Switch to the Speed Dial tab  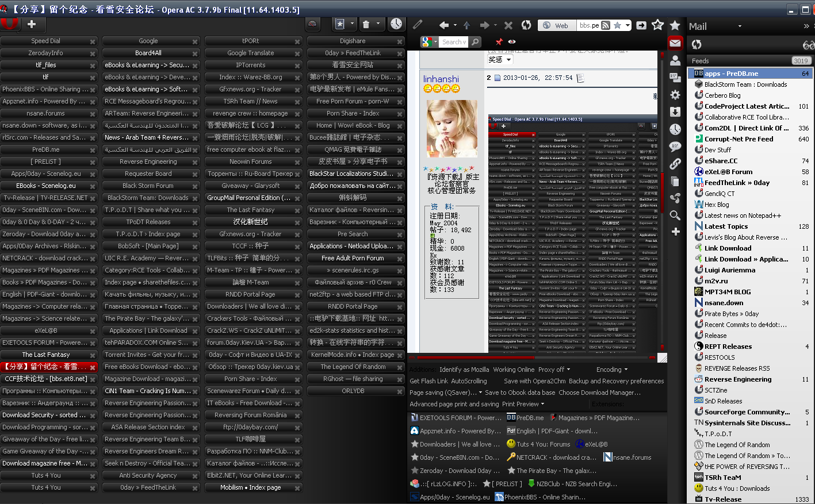[x=49, y=41]
